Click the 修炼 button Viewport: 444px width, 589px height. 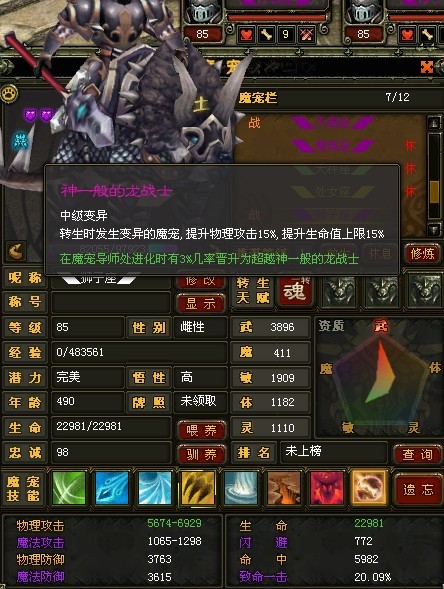coord(423,254)
